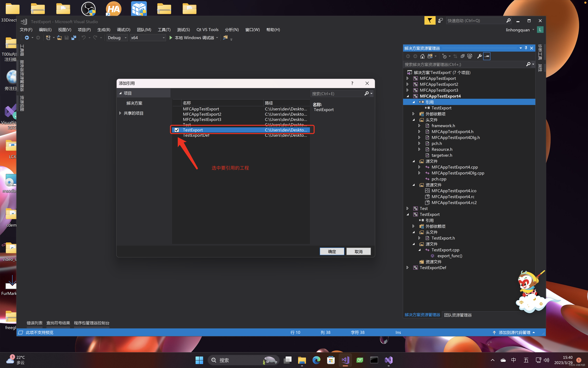Switch to 团队资源管理器 tab
Image resolution: width=588 pixels, height=368 pixels.
point(458,315)
